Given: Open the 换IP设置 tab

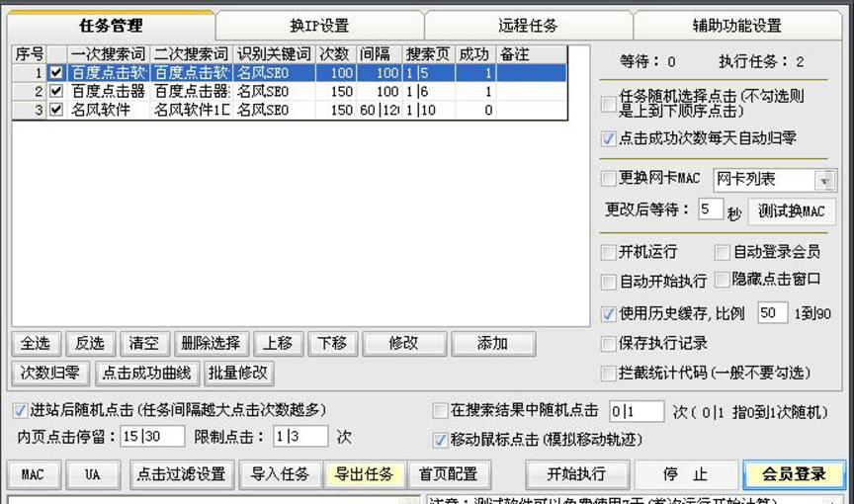Looking at the screenshot, I should (319, 26).
